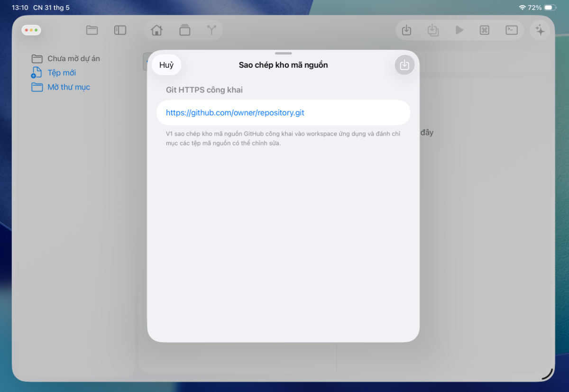Open the folder icon in the top toolbar

tap(92, 30)
